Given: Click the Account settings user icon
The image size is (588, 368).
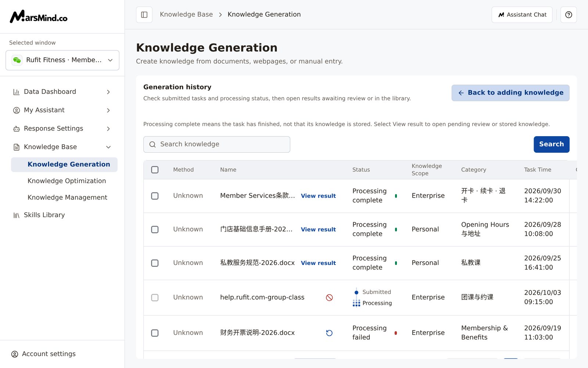Looking at the screenshot, I should point(15,354).
